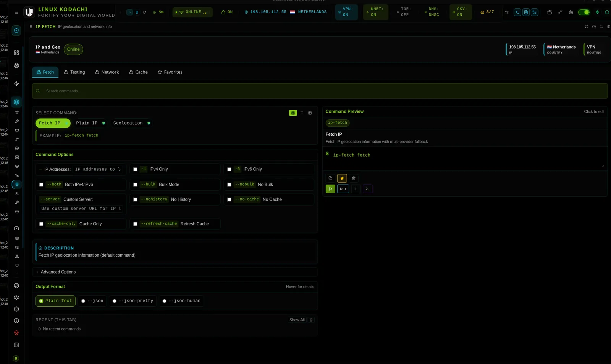The height and width of the screenshot is (364, 611).
Task: Click the plus button in Command Preview
Action: [x=356, y=189]
